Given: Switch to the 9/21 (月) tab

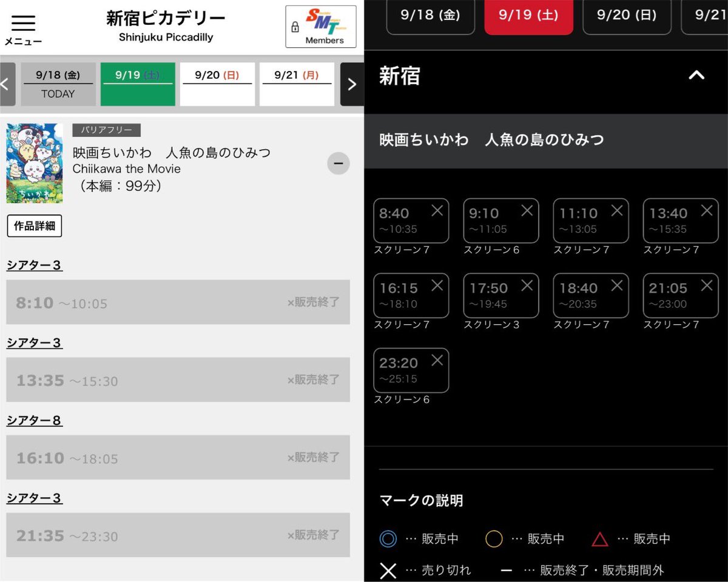Looking at the screenshot, I should 297,84.
